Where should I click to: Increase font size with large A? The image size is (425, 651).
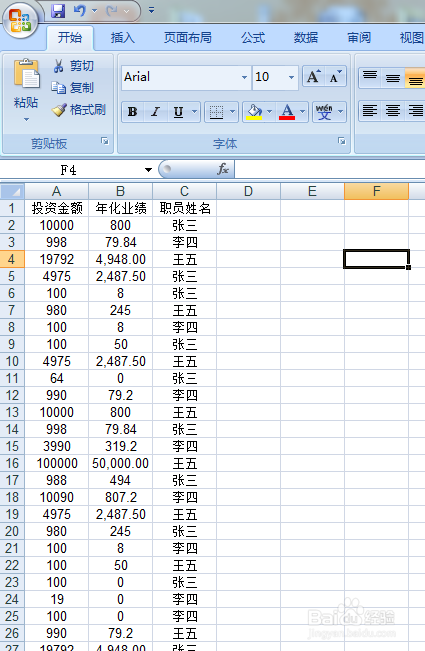313,76
